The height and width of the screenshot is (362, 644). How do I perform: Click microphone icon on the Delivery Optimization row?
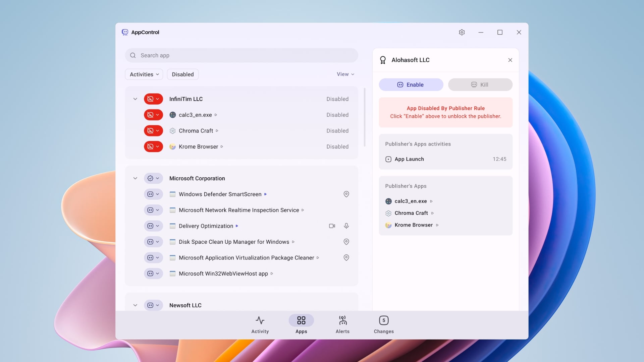tap(346, 226)
